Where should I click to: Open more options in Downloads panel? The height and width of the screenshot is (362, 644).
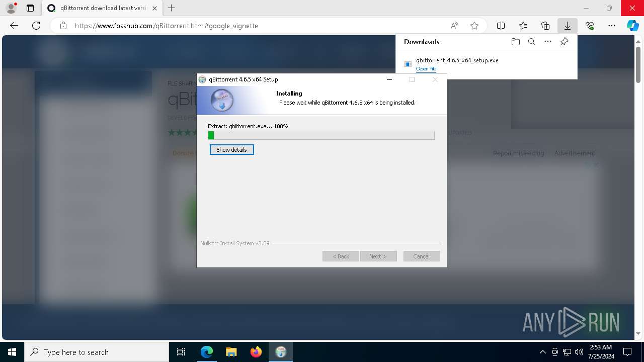548,42
